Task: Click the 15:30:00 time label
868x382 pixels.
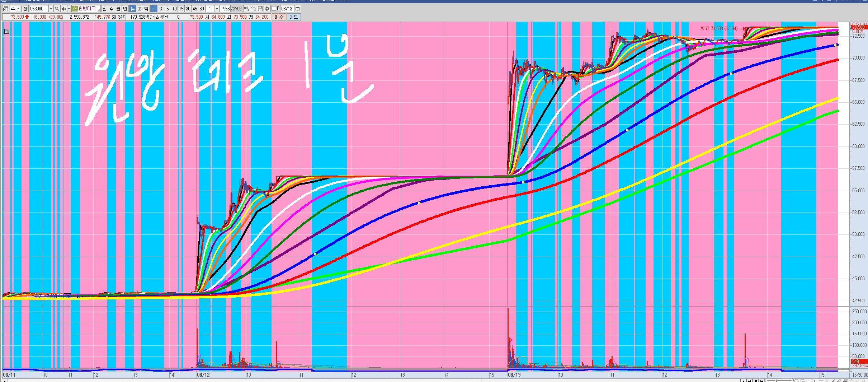Action: [x=860, y=375]
